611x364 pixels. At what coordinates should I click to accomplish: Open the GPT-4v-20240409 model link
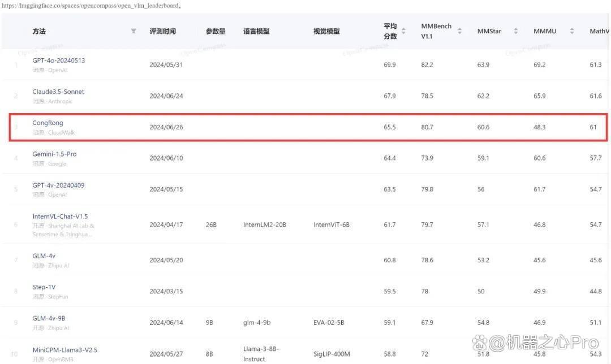coord(58,185)
